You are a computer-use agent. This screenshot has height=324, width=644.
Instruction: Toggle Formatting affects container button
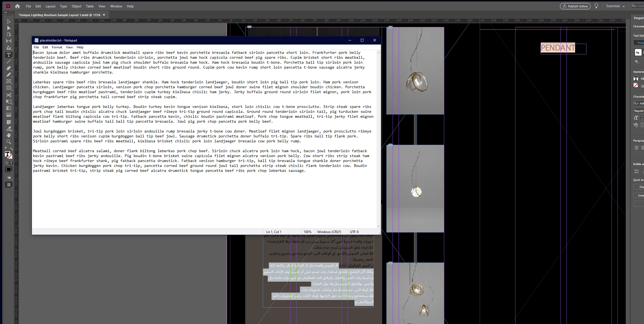(x=7, y=163)
